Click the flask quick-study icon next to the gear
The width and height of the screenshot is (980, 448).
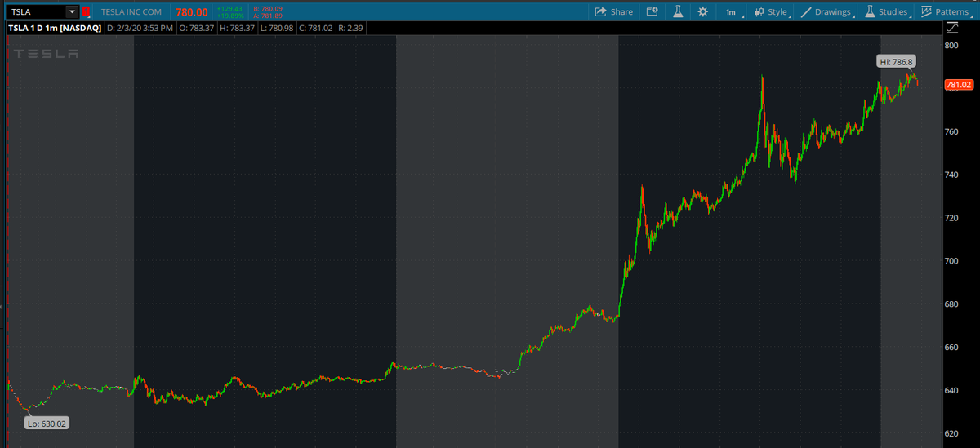(677, 11)
